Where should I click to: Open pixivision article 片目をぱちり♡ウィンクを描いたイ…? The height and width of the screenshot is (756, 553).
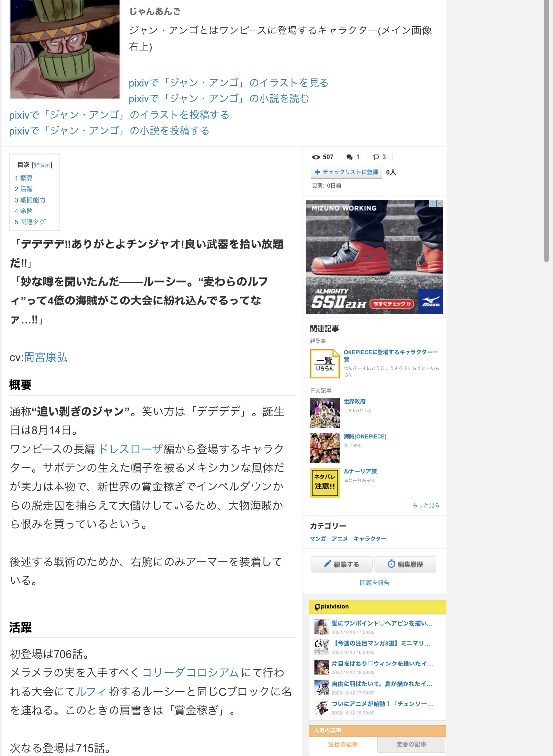click(x=382, y=664)
